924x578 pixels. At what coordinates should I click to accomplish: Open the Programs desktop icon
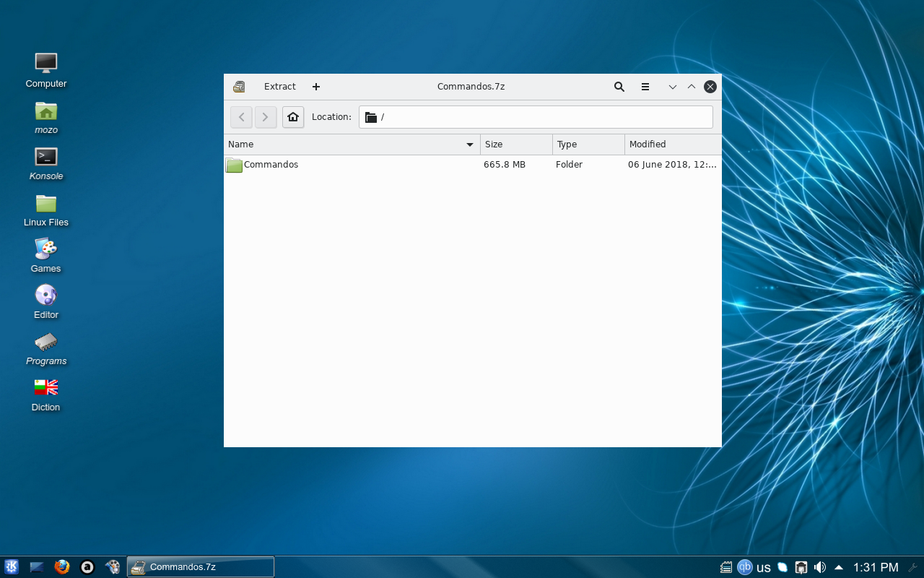click(46, 348)
